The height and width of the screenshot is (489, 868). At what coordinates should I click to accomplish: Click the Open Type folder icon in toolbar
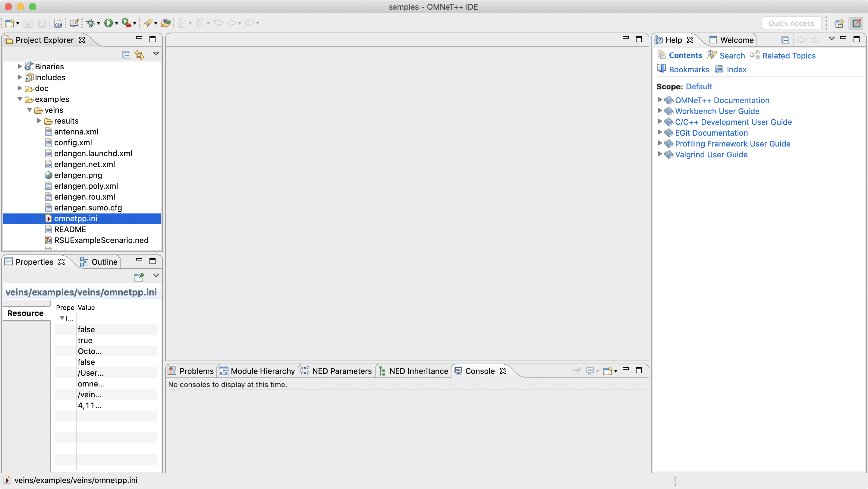[x=165, y=23]
